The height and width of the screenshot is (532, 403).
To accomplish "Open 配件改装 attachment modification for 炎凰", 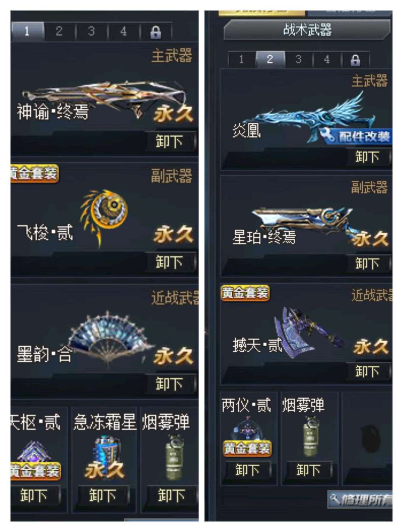I will click(356, 136).
